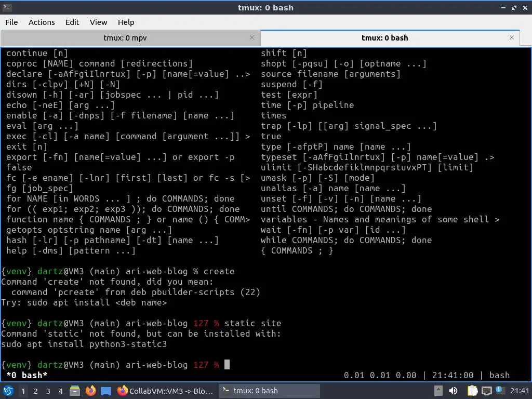Switch to virtual desktop 3
Image resolution: width=532 pixels, height=399 pixels.
(x=48, y=391)
